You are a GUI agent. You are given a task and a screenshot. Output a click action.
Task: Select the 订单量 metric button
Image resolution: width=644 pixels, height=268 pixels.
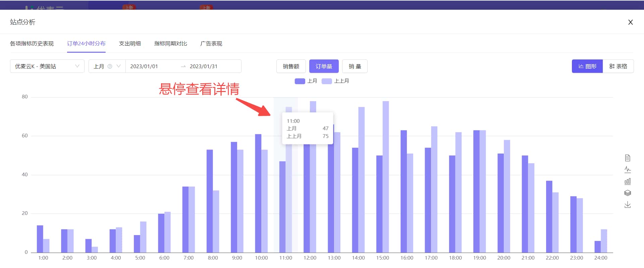[324, 66]
